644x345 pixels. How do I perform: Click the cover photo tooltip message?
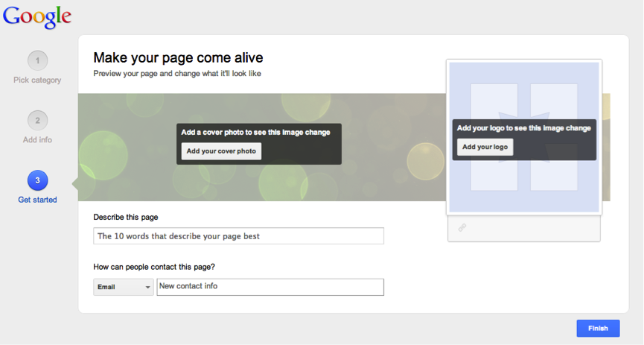[x=256, y=133]
